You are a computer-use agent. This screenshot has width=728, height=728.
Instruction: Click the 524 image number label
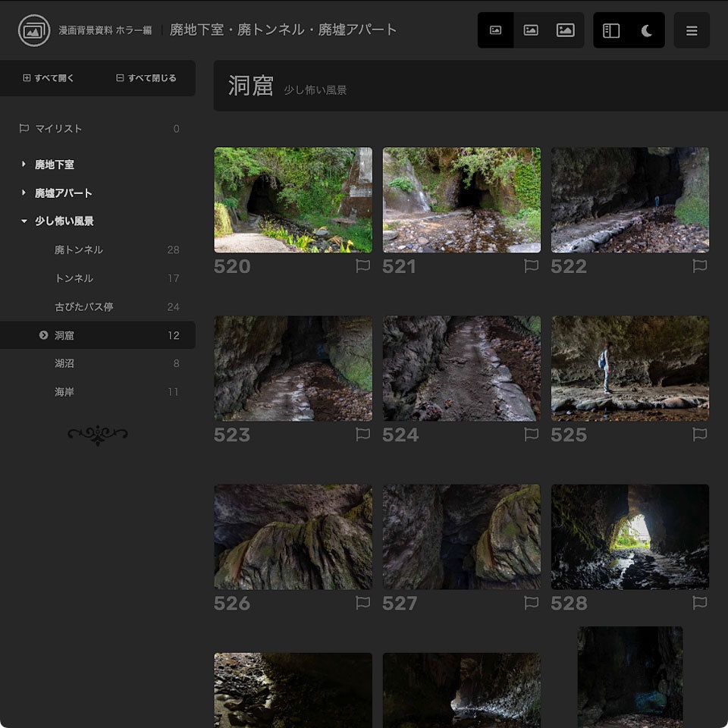point(400,435)
